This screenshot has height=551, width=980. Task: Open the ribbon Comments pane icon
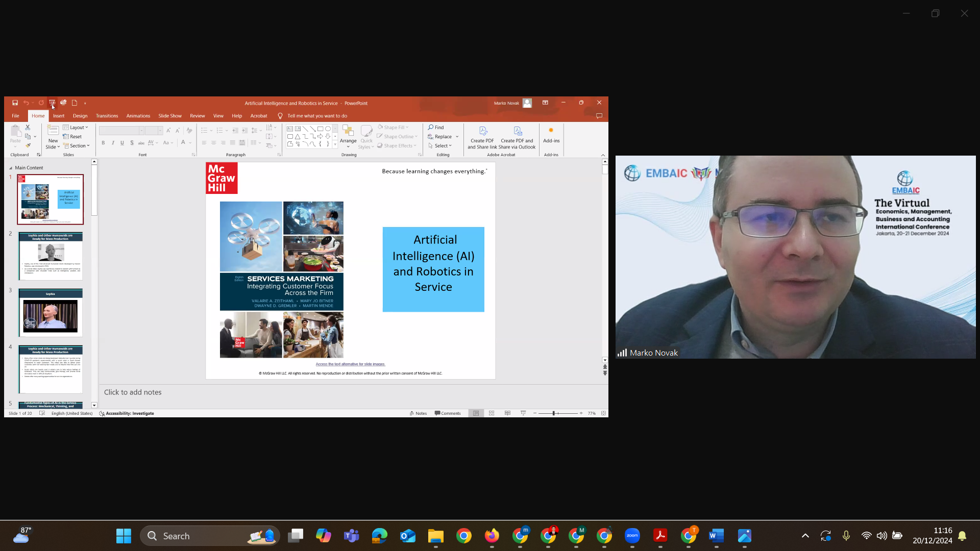point(599,116)
